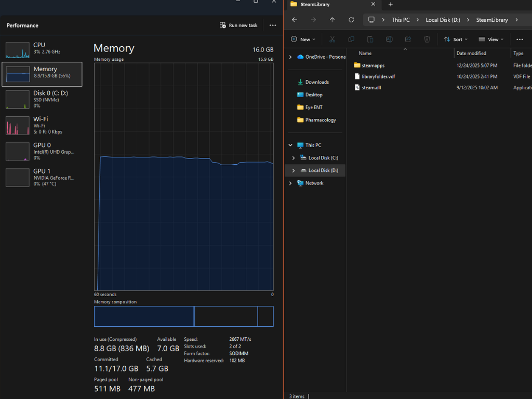Image resolution: width=532 pixels, height=399 pixels.
Task: Click Run new task in Task Manager
Action: coord(238,25)
